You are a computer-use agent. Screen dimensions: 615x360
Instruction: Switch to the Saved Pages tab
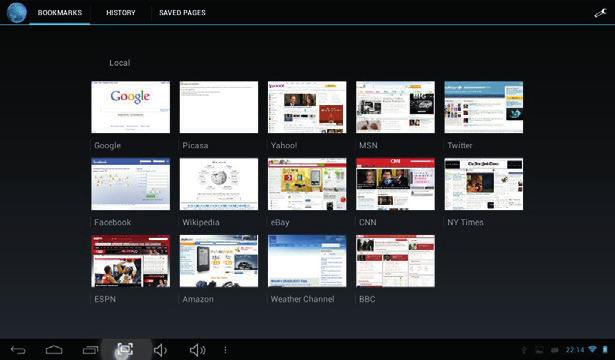(182, 13)
